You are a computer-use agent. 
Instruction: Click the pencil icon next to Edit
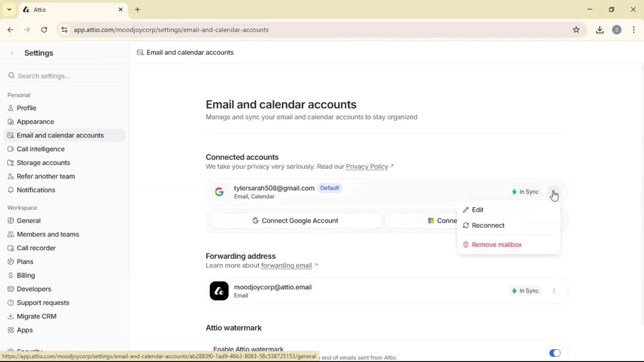(x=466, y=210)
